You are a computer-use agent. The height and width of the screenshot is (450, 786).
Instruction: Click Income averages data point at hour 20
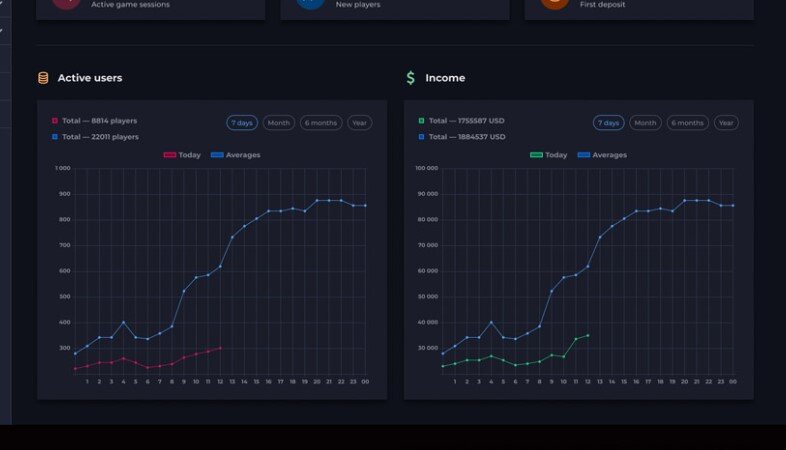click(x=685, y=200)
